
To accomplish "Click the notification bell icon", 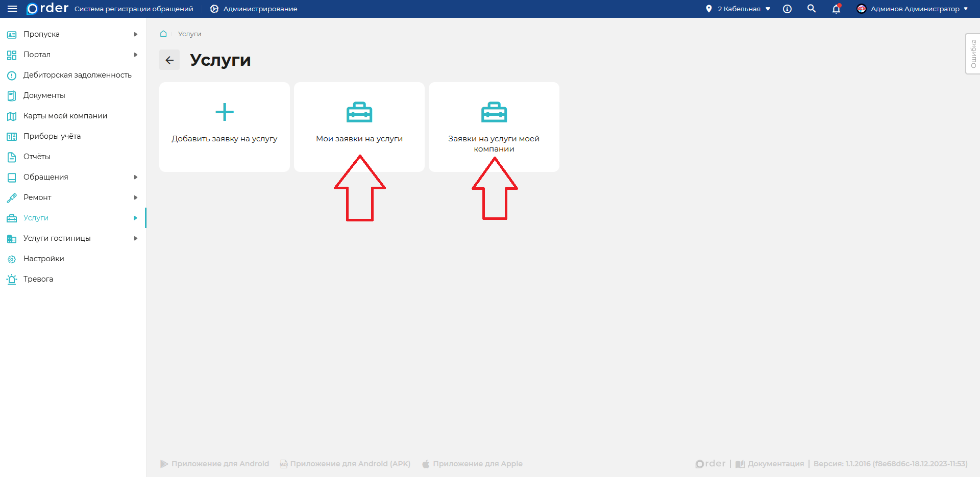I will pos(836,9).
